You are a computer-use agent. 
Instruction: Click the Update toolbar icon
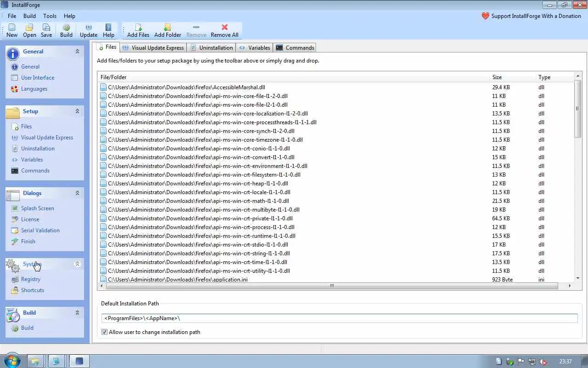point(89,30)
